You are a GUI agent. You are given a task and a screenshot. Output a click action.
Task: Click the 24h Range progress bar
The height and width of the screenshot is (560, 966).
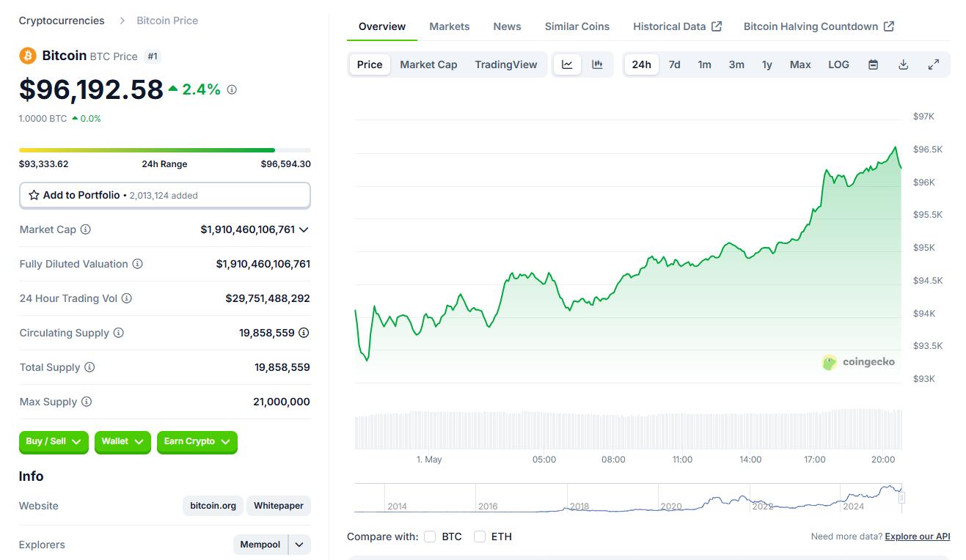coord(165,150)
